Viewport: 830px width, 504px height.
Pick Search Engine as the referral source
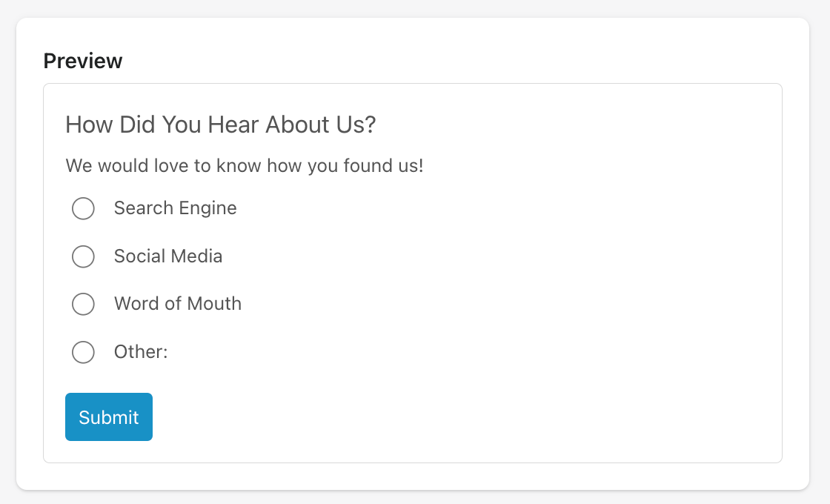click(x=83, y=209)
